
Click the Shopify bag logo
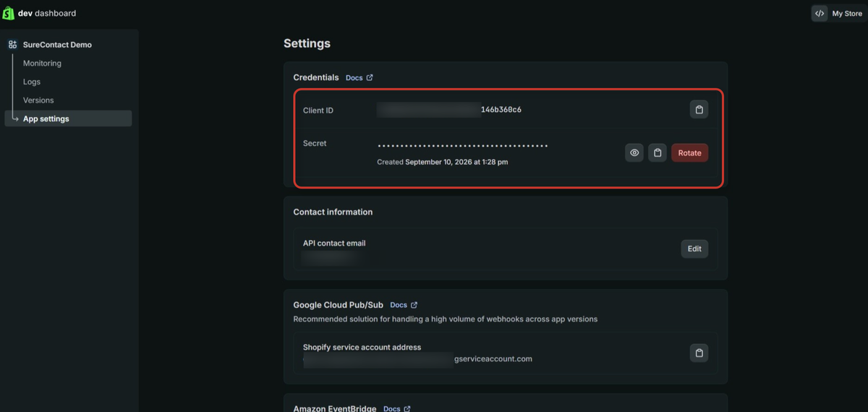point(9,13)
